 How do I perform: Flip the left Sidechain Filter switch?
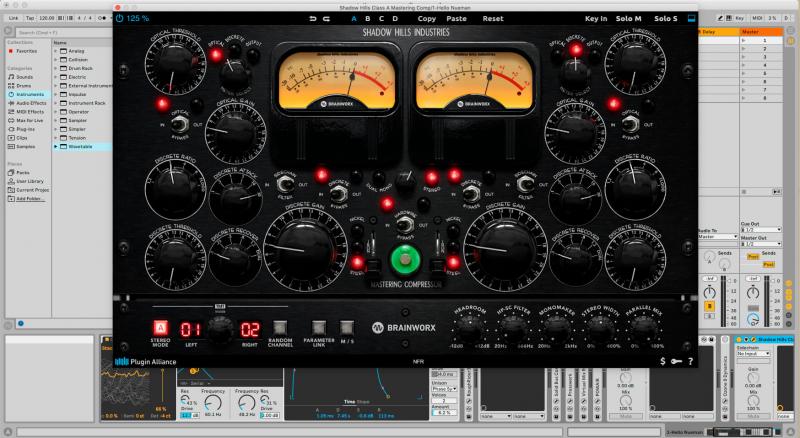pos(285,184)
